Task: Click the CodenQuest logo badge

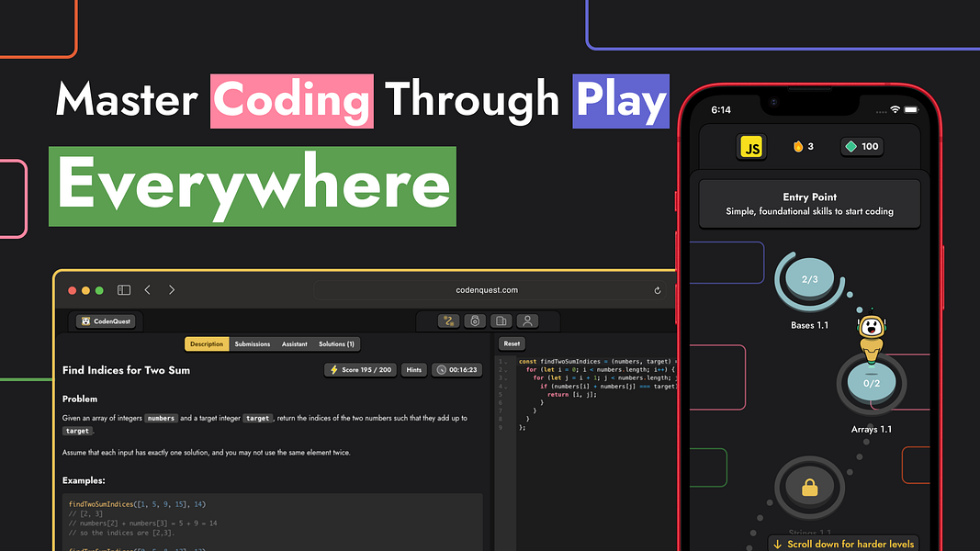Action: coord(104,320)
